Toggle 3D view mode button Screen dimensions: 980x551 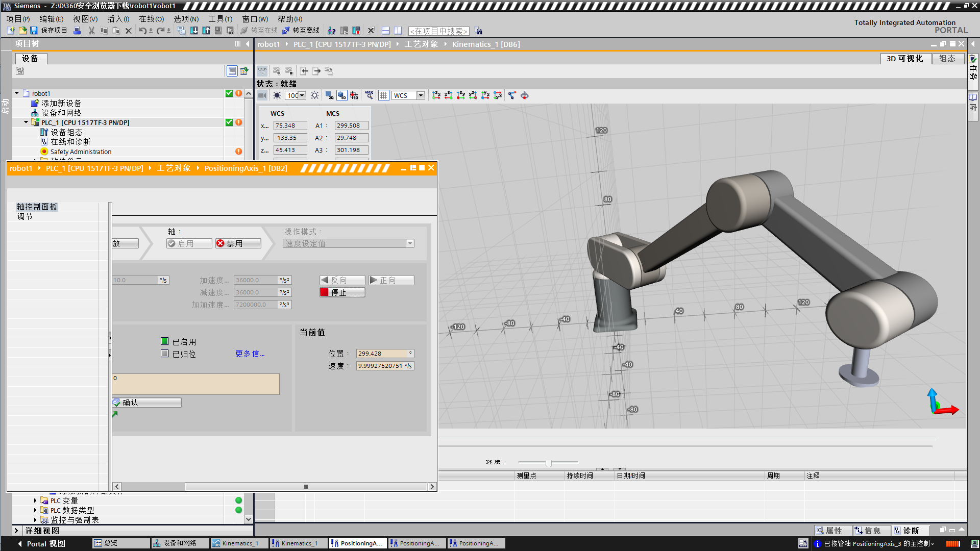pos(341,95)
